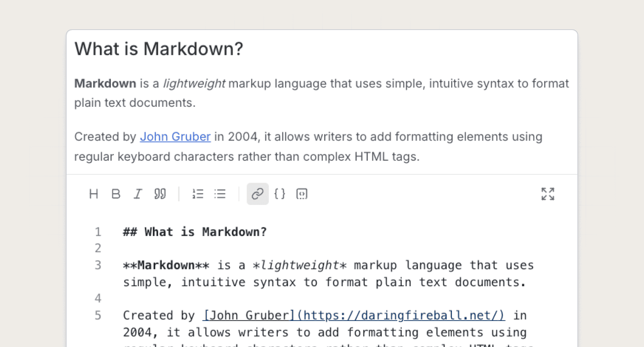Image resolution: width=644 pixels, height=347 pixels.
Task: Click the italic word 'lightweight' in preview
Action: pyautogui.click(x=194, y=84)
